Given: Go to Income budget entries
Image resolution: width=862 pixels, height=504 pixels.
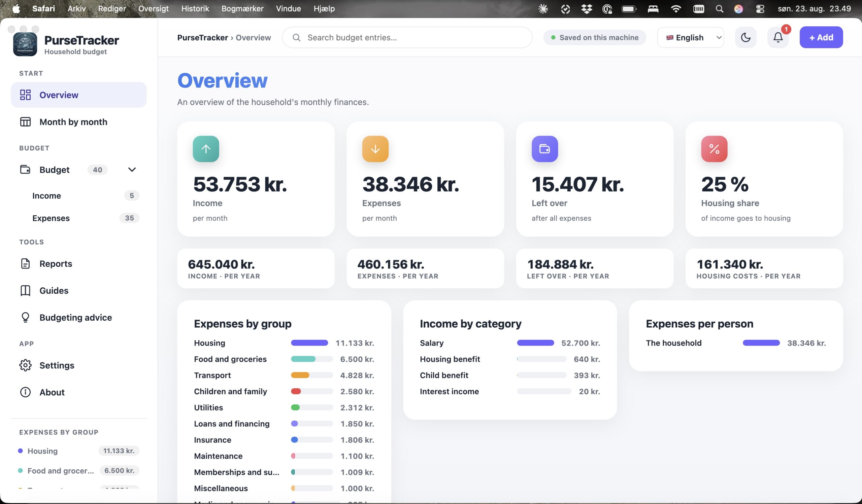Looking at the screenshot, I should (79, 195).
